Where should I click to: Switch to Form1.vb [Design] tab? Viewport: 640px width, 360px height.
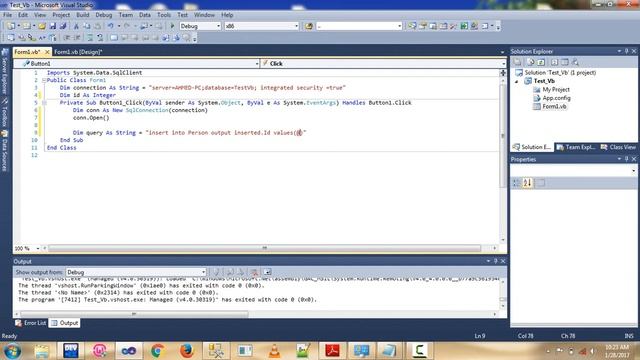[78, 52]
